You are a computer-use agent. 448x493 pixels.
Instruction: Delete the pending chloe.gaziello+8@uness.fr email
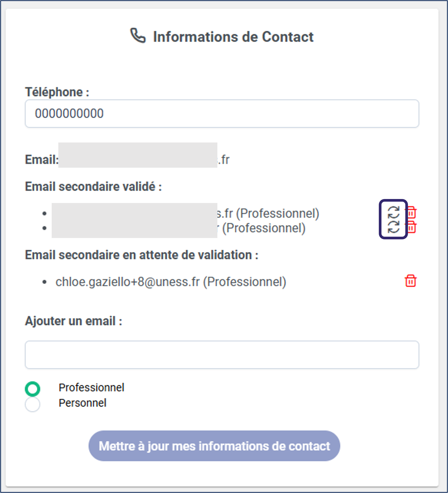pos(411,281)
